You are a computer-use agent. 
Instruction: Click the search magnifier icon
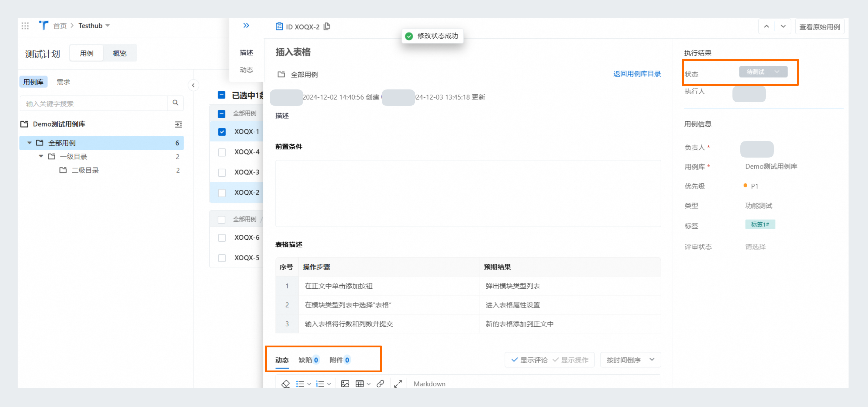(x=175, y=103)
